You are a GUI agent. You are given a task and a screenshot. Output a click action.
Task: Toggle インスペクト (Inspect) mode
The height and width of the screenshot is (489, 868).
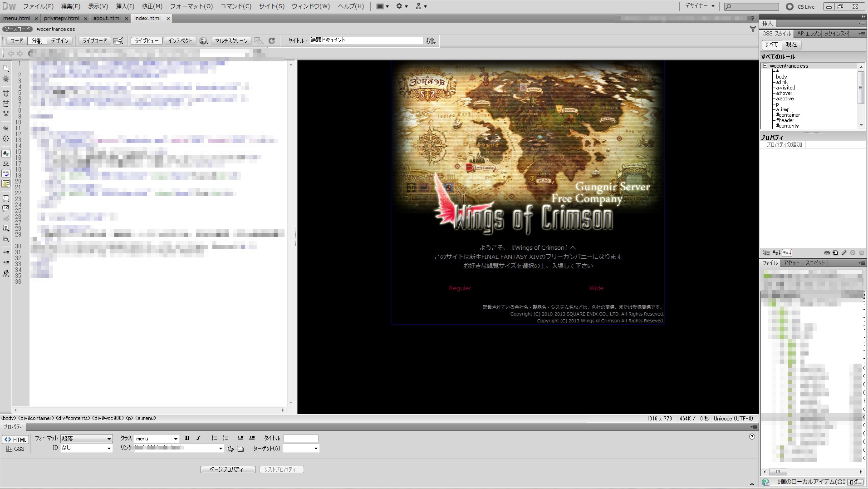(x=180, y=41)
